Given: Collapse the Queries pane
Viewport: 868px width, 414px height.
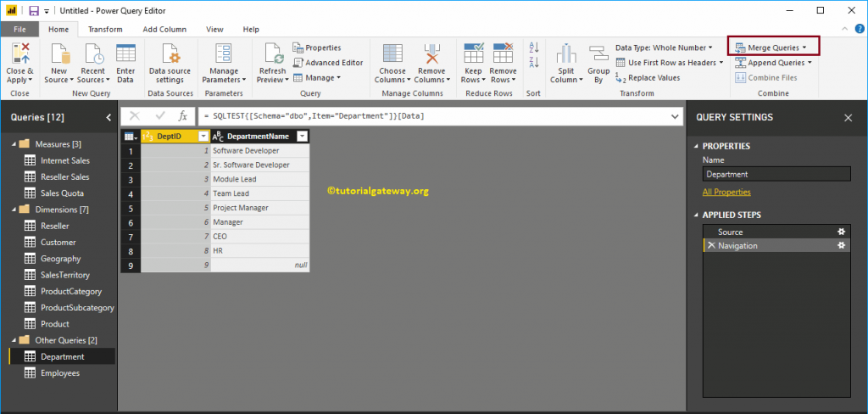Looking at the screenshot, I should coord(108,117).
